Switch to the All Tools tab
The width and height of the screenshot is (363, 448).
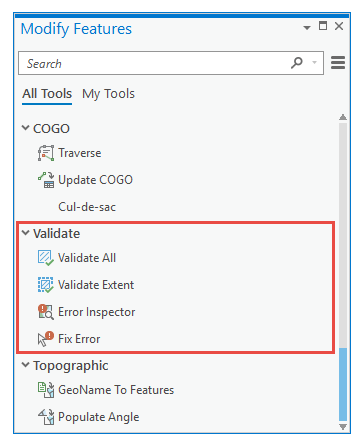click(47, 94)
